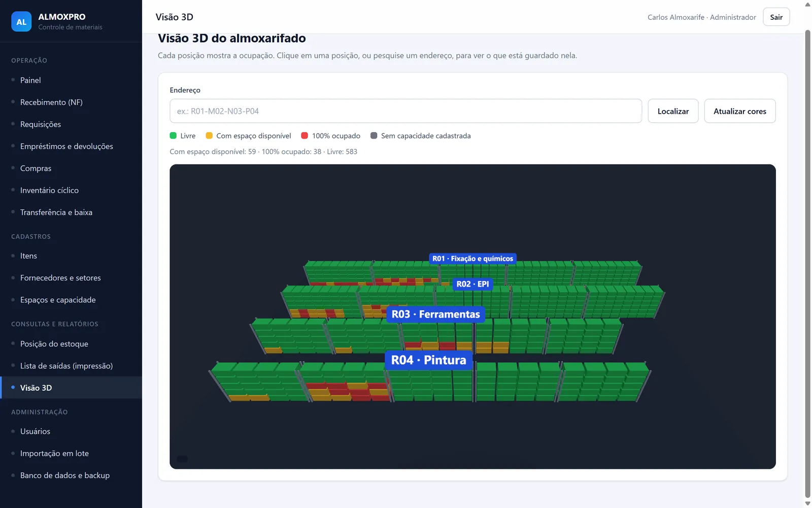812x508 pixels.
Task: Open Posição do estoque report
Action: pos(54,344)
